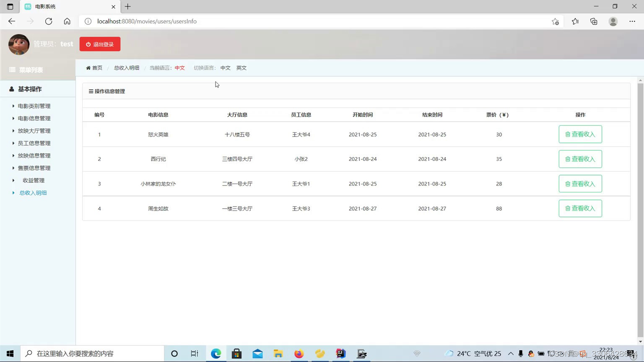Open Microsoft Edge from the taskbar

(216, 354)
